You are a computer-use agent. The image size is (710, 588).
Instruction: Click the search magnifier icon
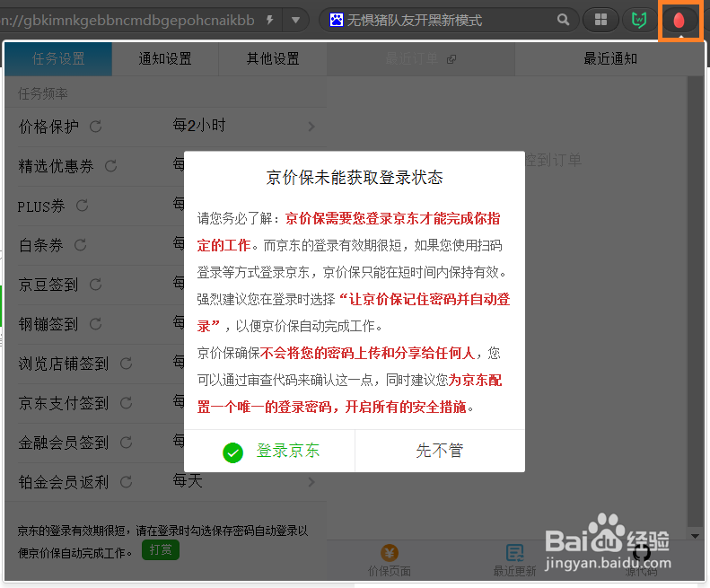(x=563, y=20)
